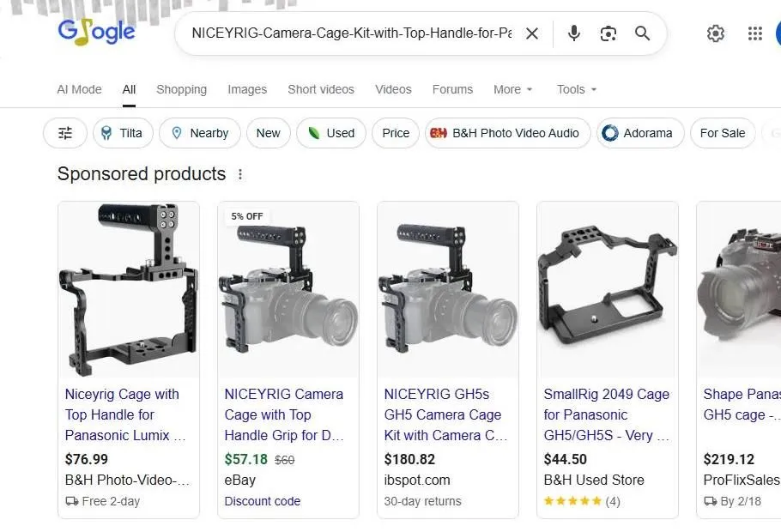The width and height of the screenshot is (781, 532).
Task: Apply the Nearby filter chip
Action: click(200, 133)
